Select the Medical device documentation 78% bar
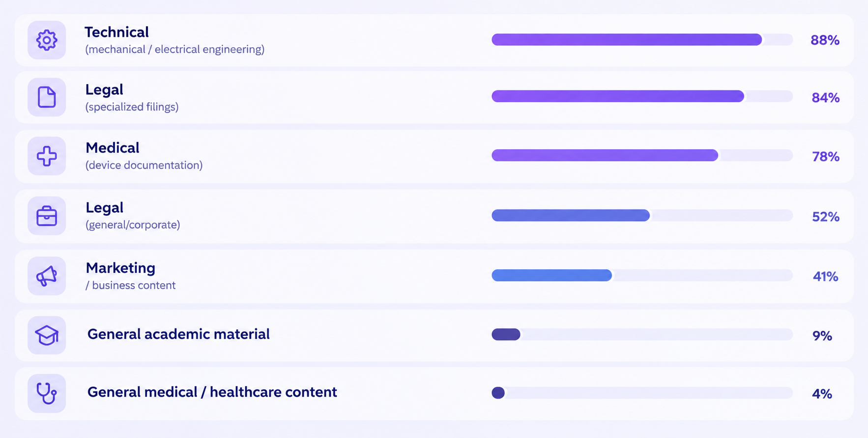 click(x=642, y=155)
